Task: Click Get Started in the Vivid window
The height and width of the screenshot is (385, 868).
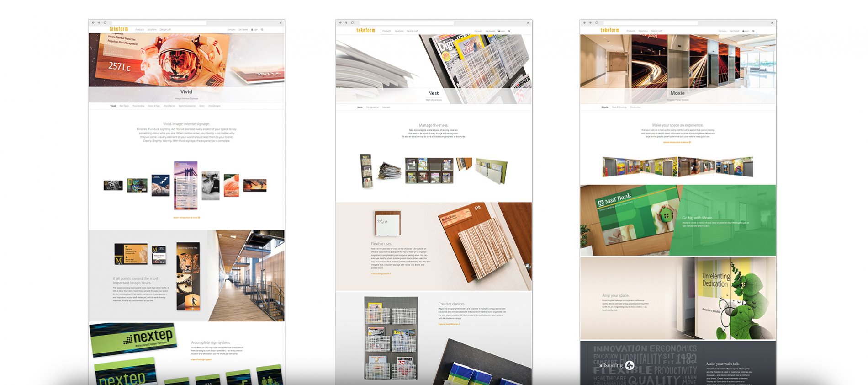Action: click(x=243, y=30)
